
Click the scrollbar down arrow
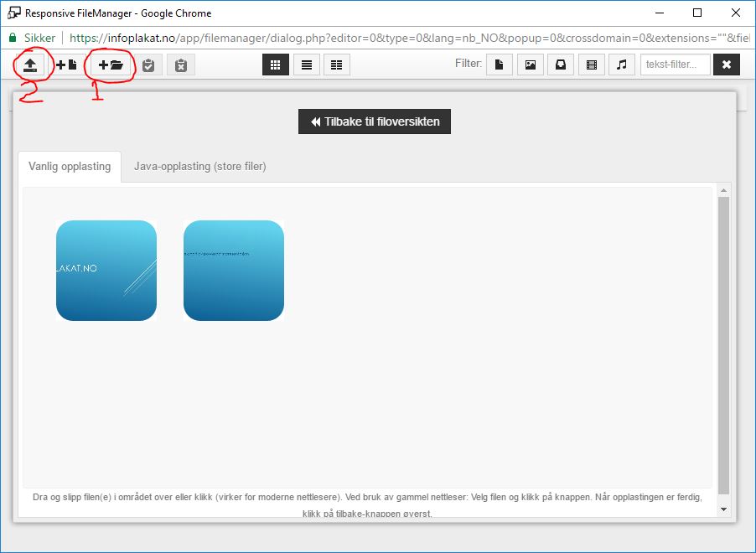[724, 509]
